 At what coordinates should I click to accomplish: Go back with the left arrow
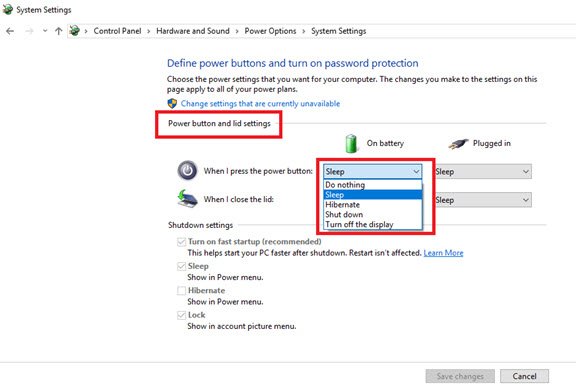[10, 31]
